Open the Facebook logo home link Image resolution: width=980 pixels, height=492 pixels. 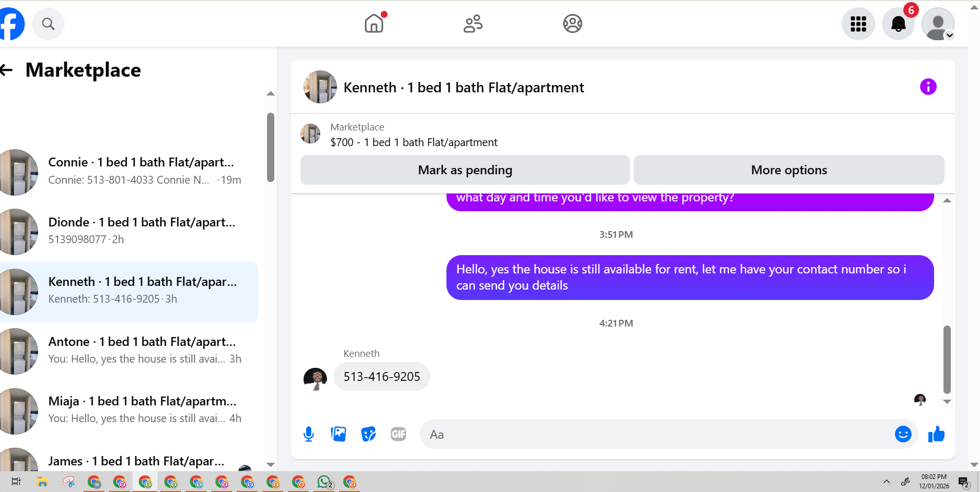pos(11,23)
